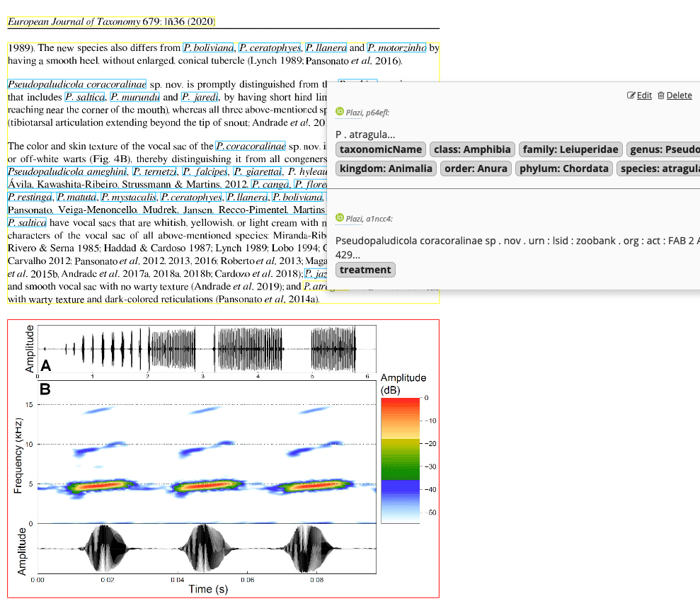Click the trash Delete icon in annotation popup

pos(661,96)
